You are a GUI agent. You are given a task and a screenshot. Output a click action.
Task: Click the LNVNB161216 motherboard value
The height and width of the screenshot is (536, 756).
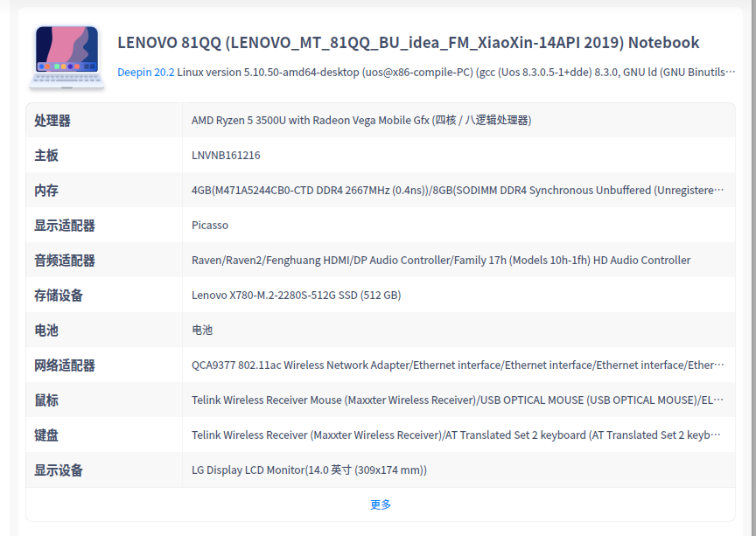pyautogui.click(x=226, y=156)
